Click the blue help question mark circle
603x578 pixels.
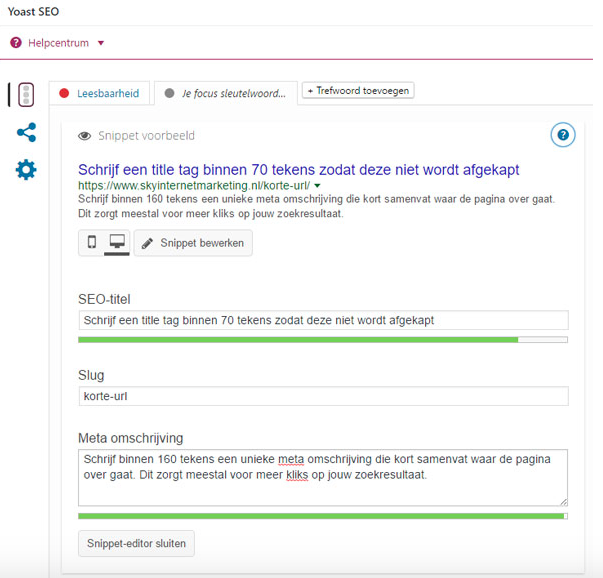(x=563, y=135)
